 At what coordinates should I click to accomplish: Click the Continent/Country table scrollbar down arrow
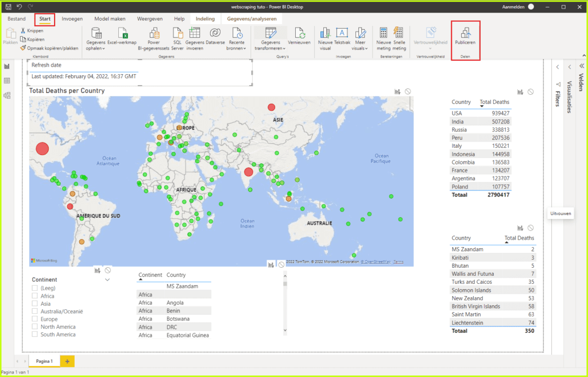click(285, 330)
